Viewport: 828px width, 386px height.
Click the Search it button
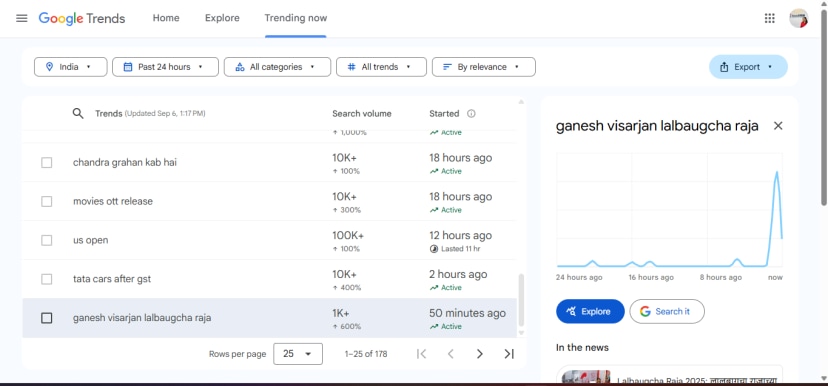pos(667,312)
